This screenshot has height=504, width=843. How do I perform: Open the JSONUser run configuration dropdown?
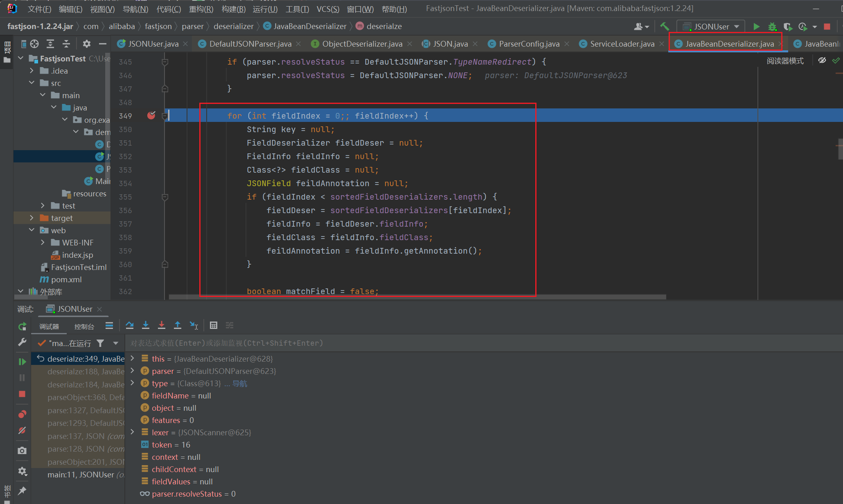tap(711, 27)
